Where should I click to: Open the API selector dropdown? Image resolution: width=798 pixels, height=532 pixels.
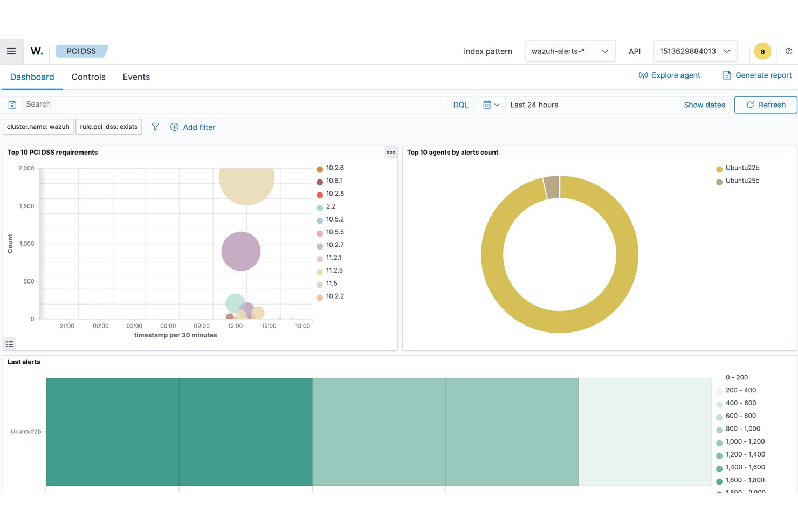coord(695,51)
